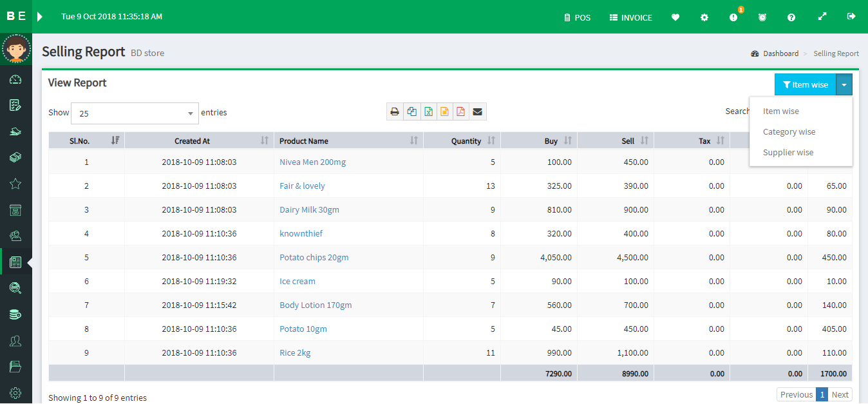Open the help question mark icon
This screenshot has width=868, height=404.
click(791, 17)
